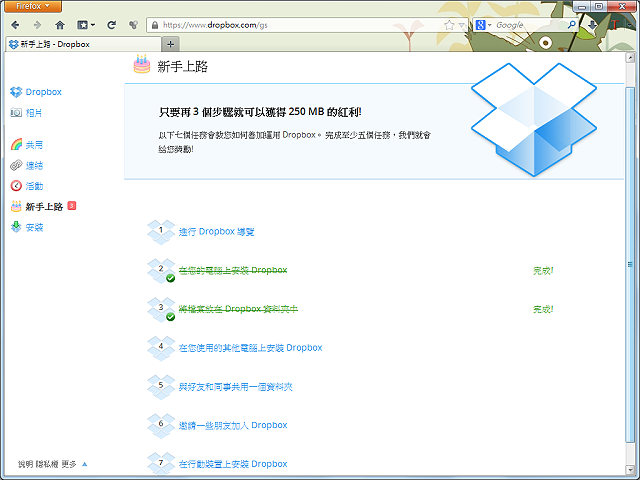Click step 5 box icon

pyautogui.click(x=161, y=387)
